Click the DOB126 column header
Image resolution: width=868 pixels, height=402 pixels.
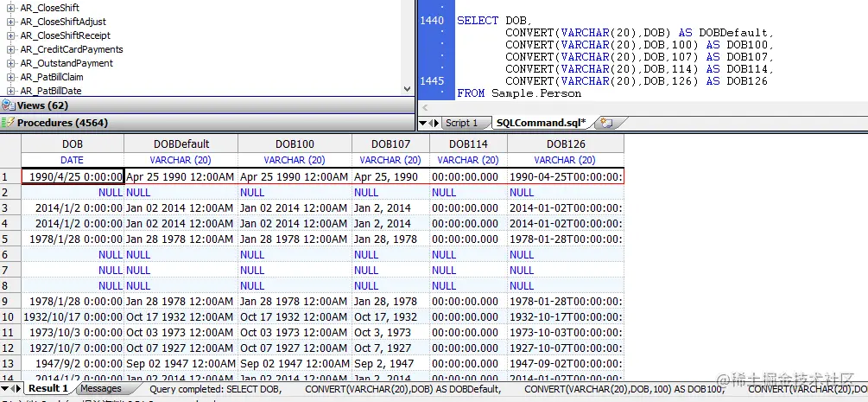[x=566, y=144]
